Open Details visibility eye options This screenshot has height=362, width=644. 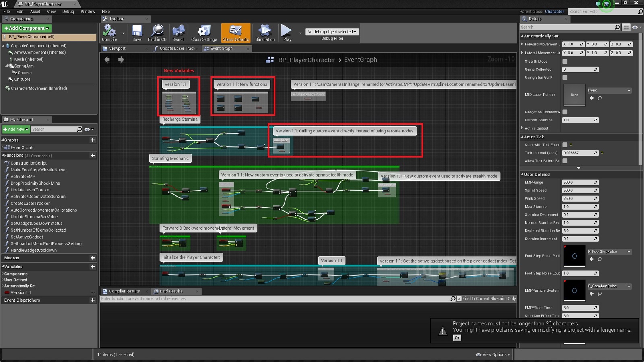[x=636, y=27]
